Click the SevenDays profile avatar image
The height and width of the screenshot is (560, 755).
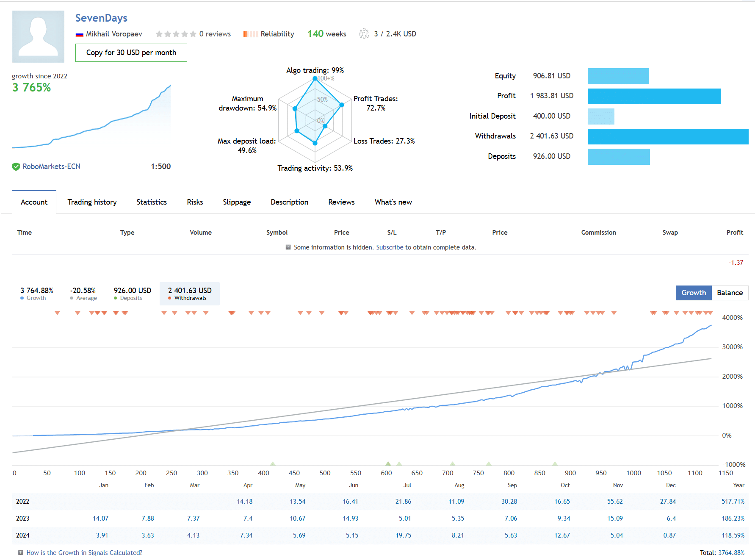click(38, 36)
